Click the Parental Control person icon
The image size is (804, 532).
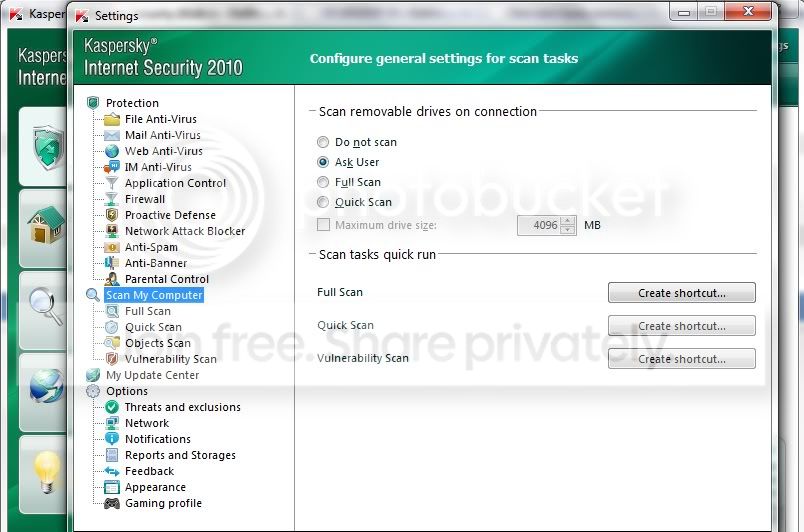point(112,279)
